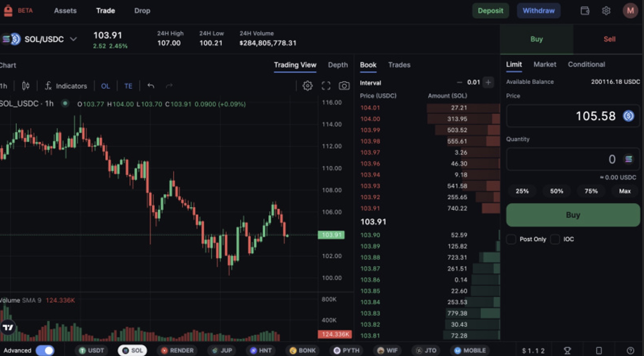Screen dimensions: 644x356
Task: Open the candlestick chart type selector
Action: click(26, 86)
